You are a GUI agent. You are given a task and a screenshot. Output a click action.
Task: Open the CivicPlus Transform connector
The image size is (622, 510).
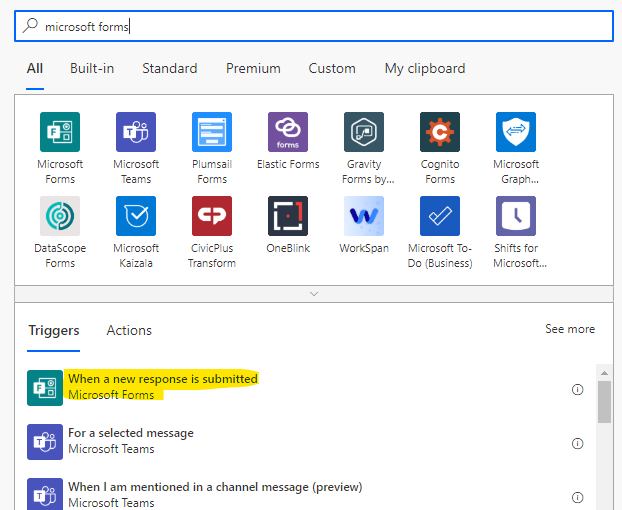(212, 216)
